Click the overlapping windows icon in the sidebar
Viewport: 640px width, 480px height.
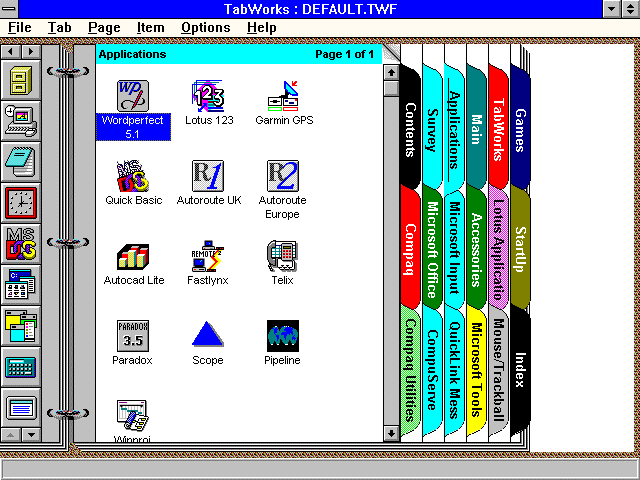tap(21, 326)
